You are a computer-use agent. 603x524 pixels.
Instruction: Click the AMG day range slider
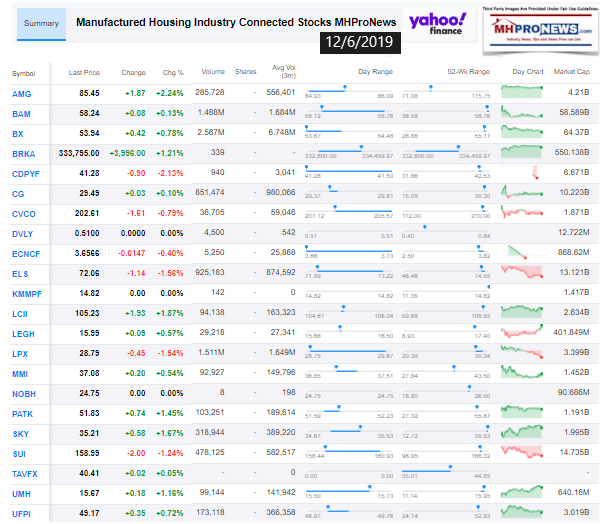point(349,92)
